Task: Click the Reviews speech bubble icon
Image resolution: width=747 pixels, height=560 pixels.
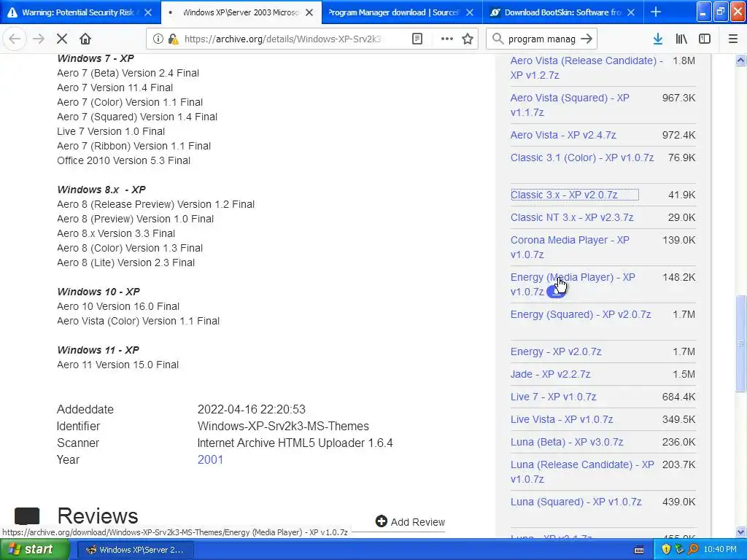Action: 27,516
